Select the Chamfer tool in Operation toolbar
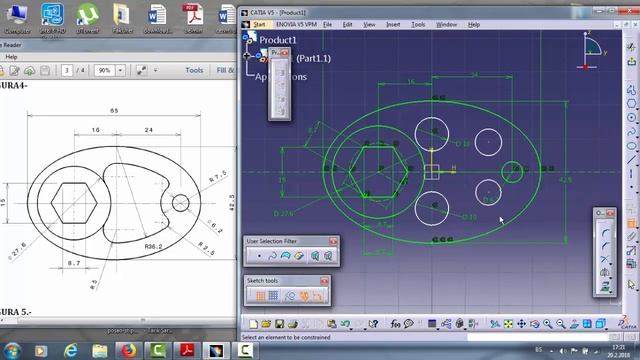This screenshot has height=360, width=640. 605,246
